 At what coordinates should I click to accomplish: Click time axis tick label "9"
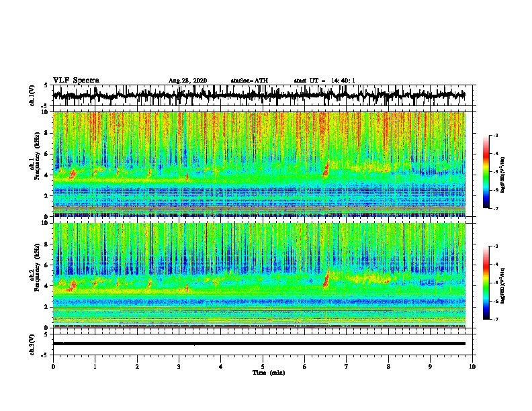point(430,367)
